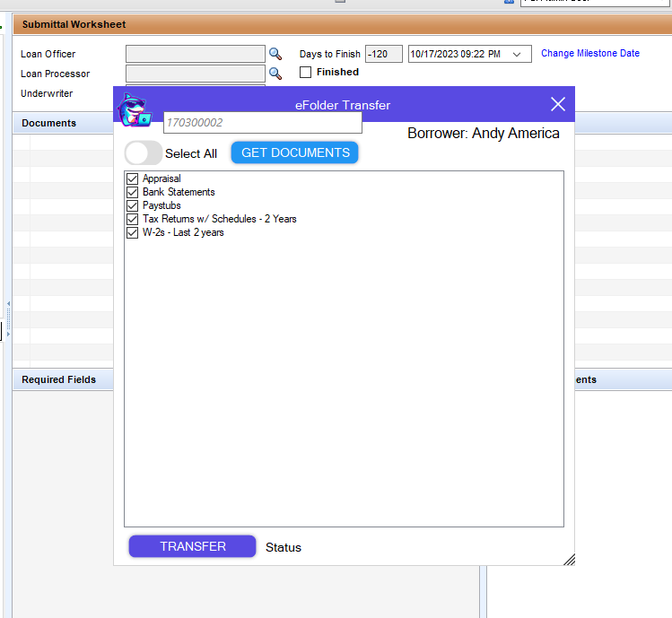Click the Change Milestone Date link
This screenshot has height=618, width=672.
[589, 54]
